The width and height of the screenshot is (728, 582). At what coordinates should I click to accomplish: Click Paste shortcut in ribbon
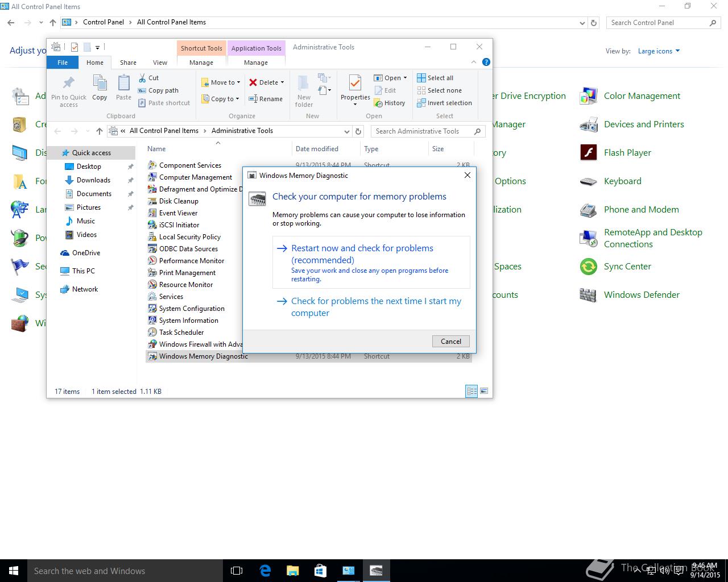[164, 103]
